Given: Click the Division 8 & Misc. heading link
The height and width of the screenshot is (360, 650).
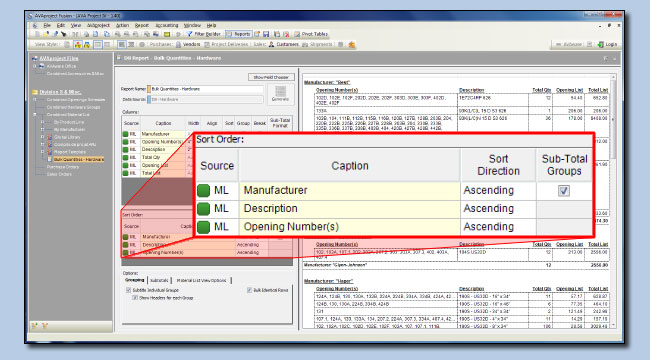Looking at the screenshot, I should coord(60,92).
